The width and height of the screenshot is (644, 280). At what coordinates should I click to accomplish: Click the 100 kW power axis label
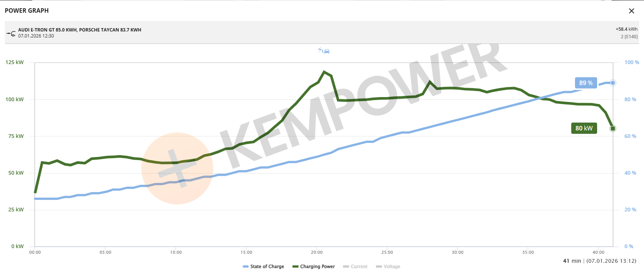pos(15,99)
